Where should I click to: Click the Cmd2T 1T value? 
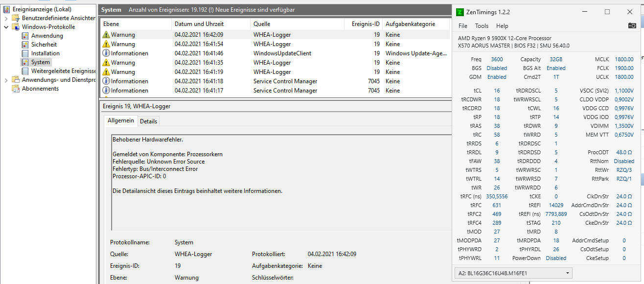556,77
